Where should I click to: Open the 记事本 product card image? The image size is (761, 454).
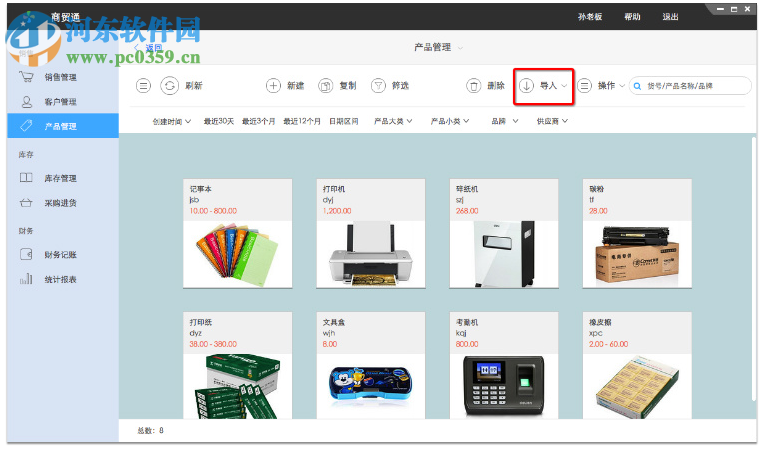[237, 254]
